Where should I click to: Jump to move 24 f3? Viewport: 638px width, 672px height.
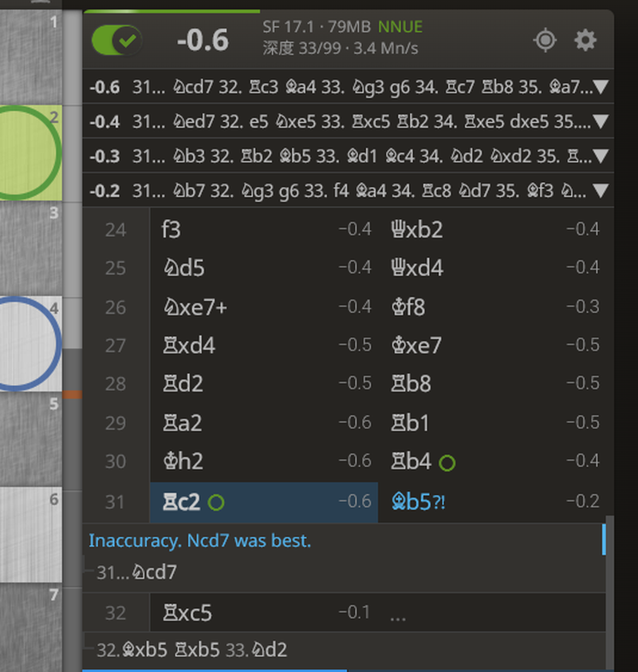pyautogui.click(x=171, y=230)
